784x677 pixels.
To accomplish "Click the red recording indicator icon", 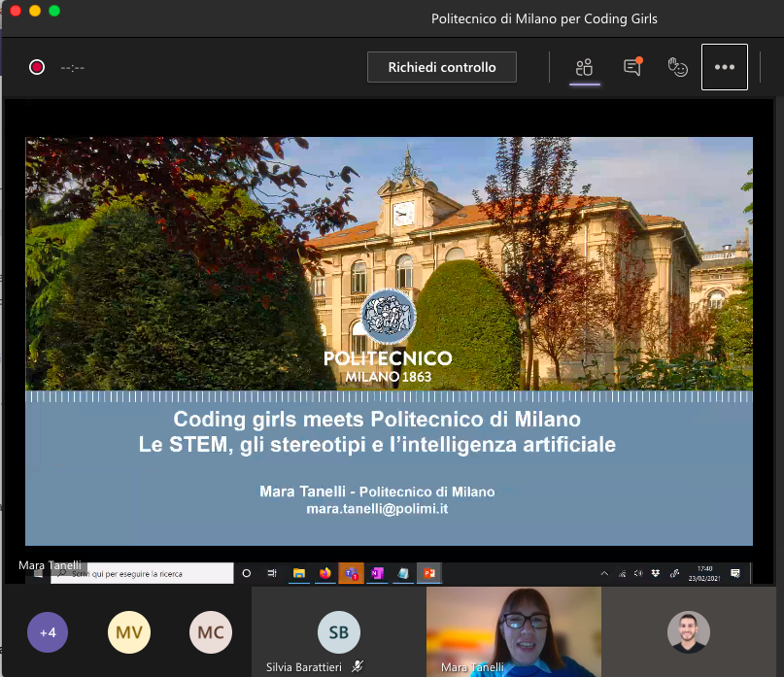I will tap(37, 67).
